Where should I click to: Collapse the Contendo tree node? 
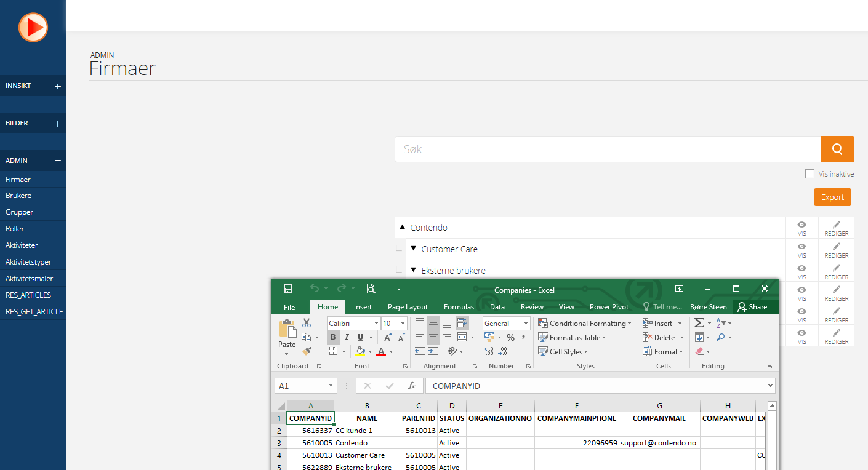[x=402, y=228]
